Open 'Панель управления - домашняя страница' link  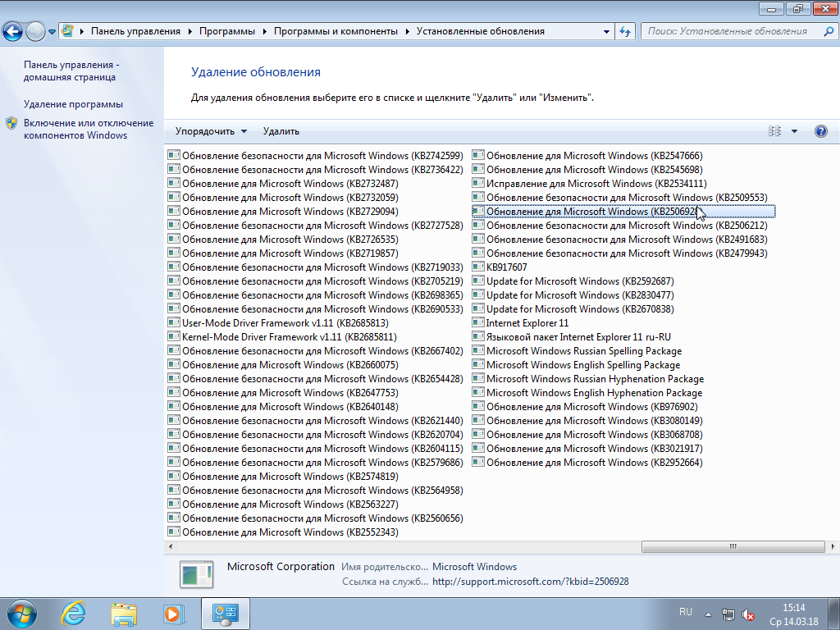tap(71, 71)
